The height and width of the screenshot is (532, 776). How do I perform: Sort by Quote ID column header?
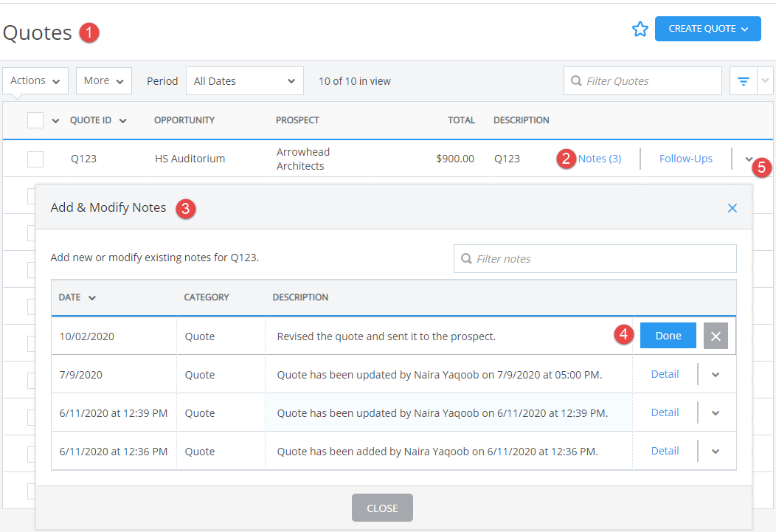[x=98, y=120]
